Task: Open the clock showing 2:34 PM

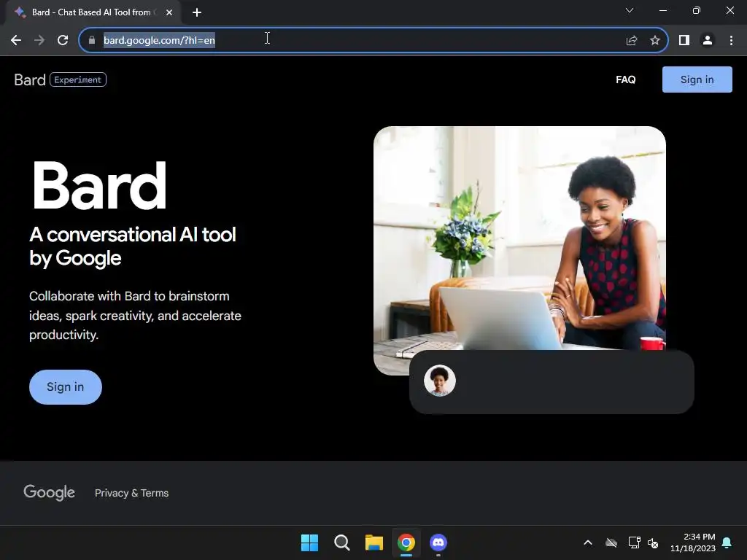Action: (x=693, y=542)
